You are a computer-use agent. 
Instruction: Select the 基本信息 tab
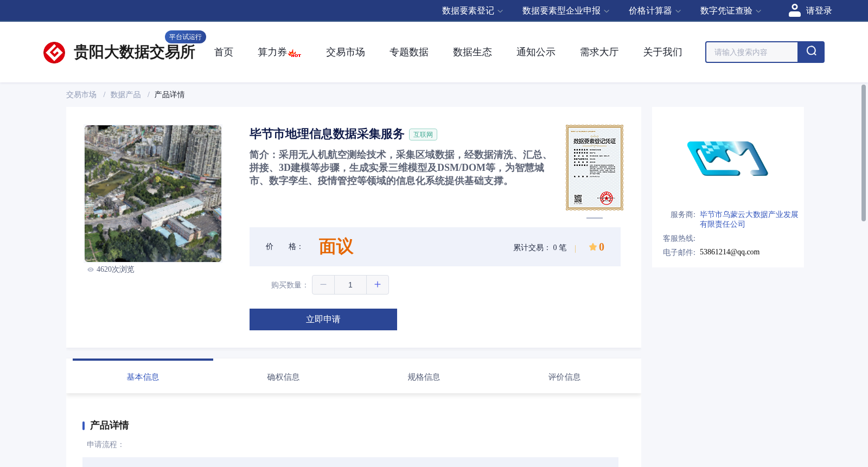(143, 377)
